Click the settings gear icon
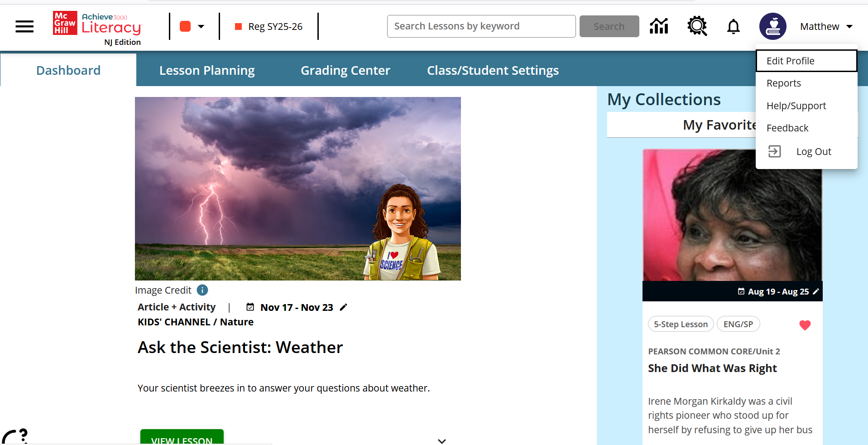Image resolution: width=868 pixels, height=445 pixels. coord(697,26)
